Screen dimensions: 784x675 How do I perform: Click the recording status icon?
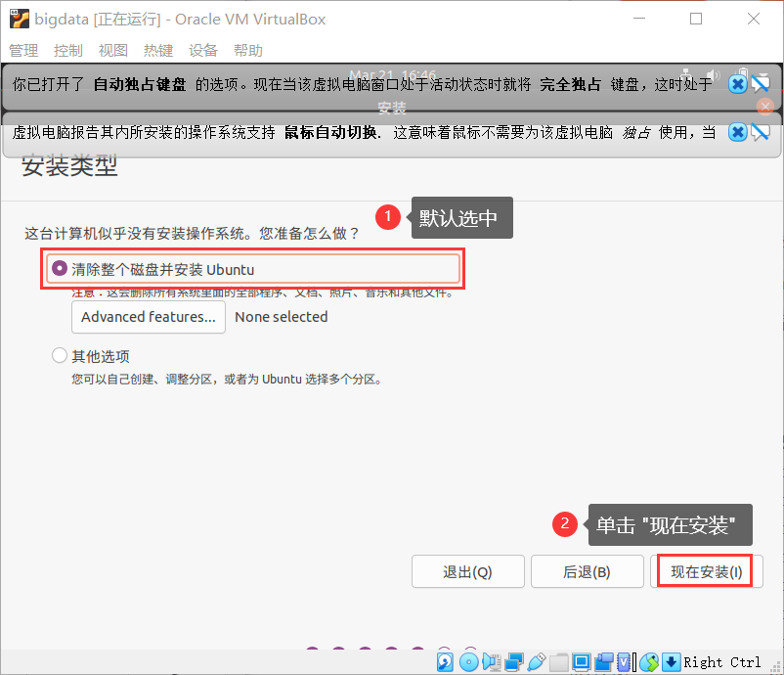(604, 662)
